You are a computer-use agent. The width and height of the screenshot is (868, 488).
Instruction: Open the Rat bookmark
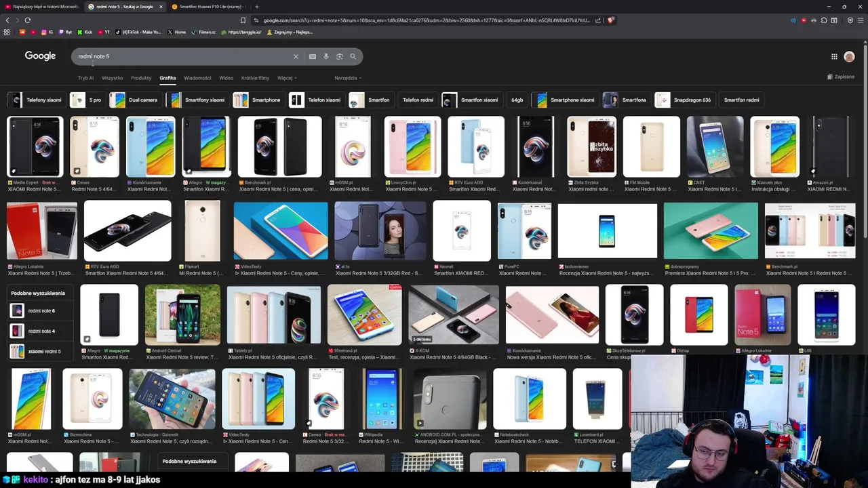pos(66,32)
